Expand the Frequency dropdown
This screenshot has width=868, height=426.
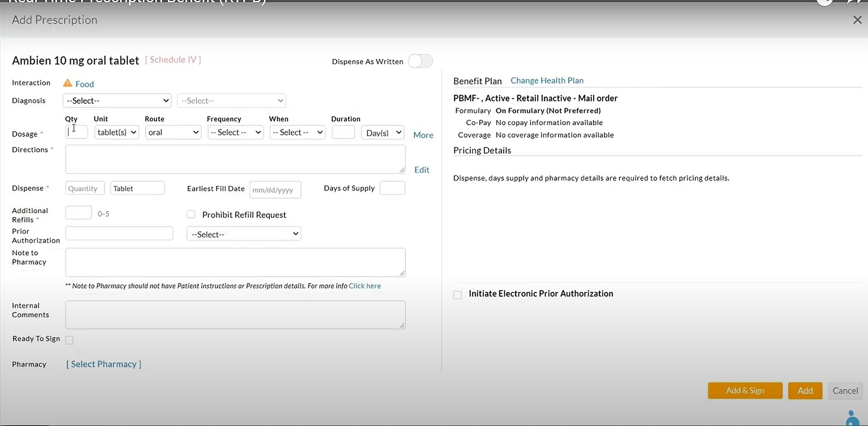[x=235, y=133]
